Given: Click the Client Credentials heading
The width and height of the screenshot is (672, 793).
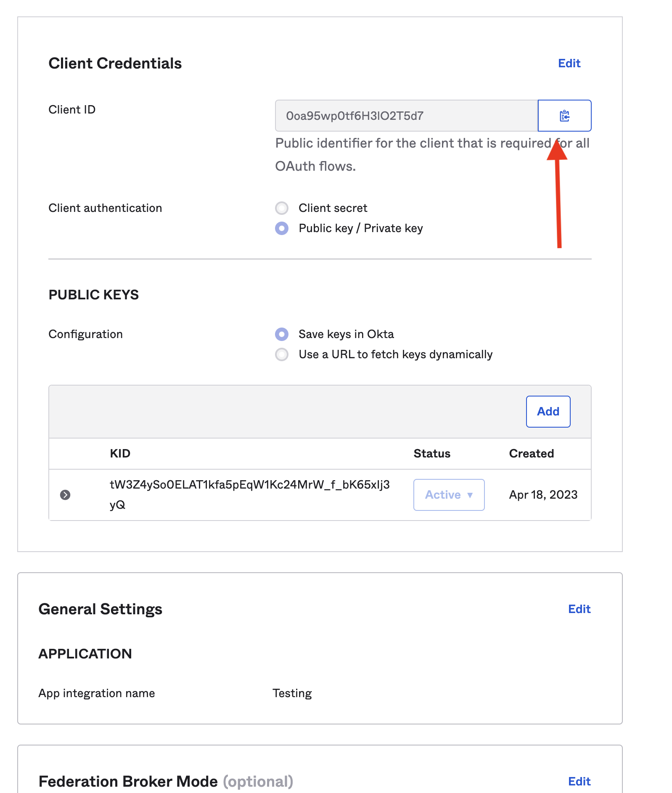Looking at the screenshot, I should tap(115, 63).
